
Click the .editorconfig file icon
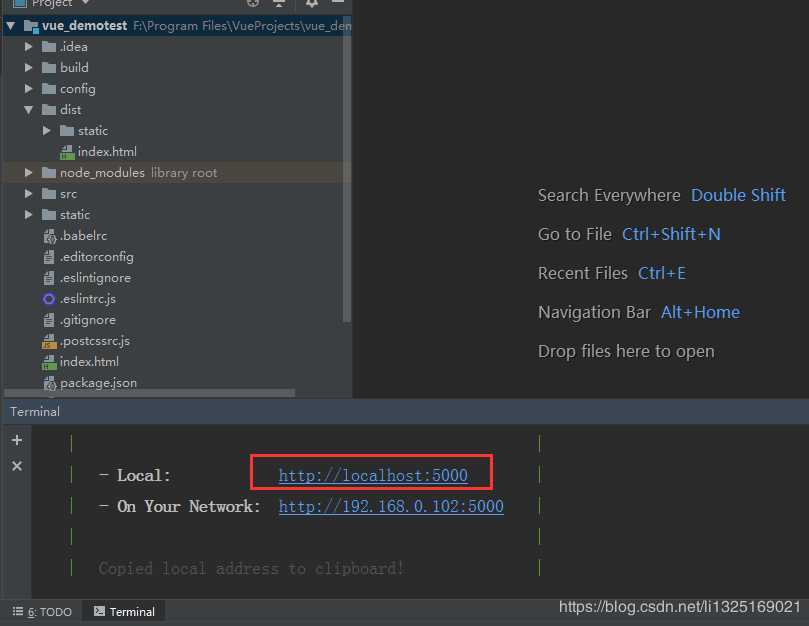pos(49,257)
